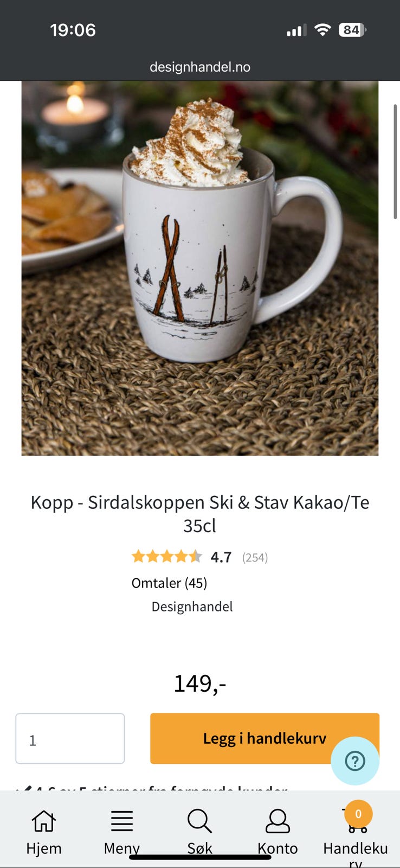Open the Meny hamburger icon
Viewport: 400px width, 868px height.
coord(122,821)
